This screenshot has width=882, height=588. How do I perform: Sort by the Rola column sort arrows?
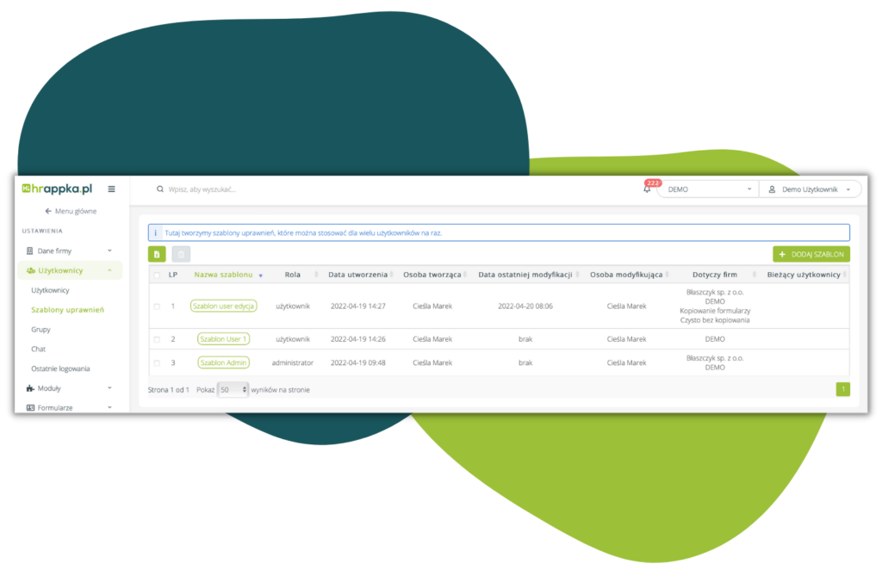pyautogui.click(x=317, y=275)
